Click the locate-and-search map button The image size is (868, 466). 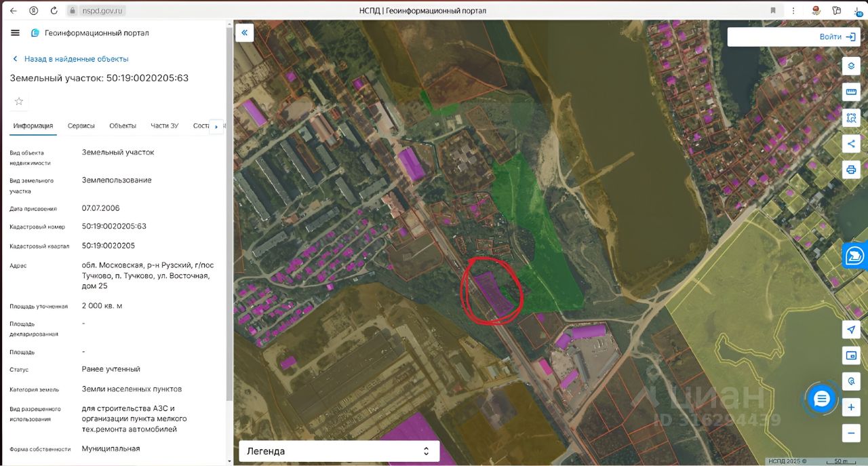(851, 381)
